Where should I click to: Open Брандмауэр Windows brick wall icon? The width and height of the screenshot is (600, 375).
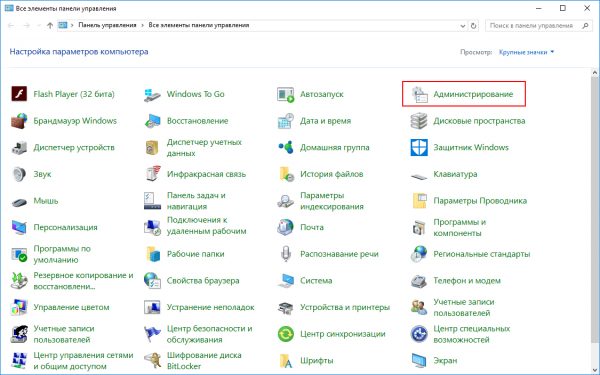(19, 121)
